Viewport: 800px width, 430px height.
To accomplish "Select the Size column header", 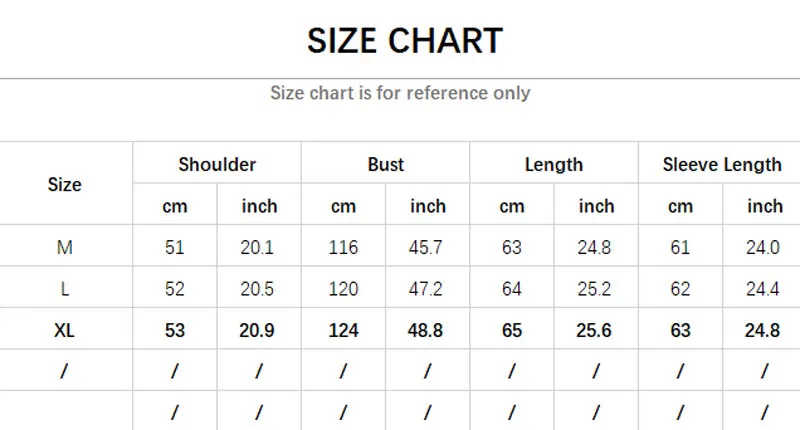I will pyautogui.click(x=65, y=184).
